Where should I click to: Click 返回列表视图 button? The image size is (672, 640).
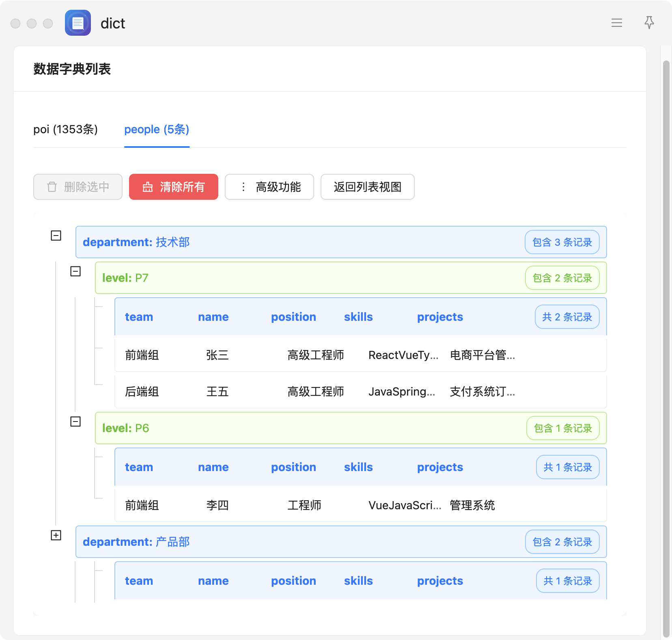(368, 187)
